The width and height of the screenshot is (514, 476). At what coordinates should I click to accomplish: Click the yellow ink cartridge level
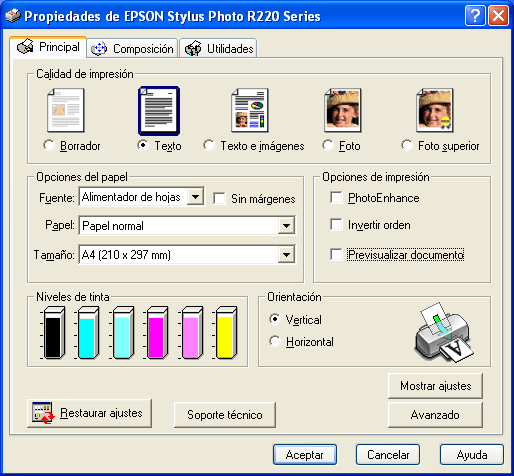tap(226, 333)
